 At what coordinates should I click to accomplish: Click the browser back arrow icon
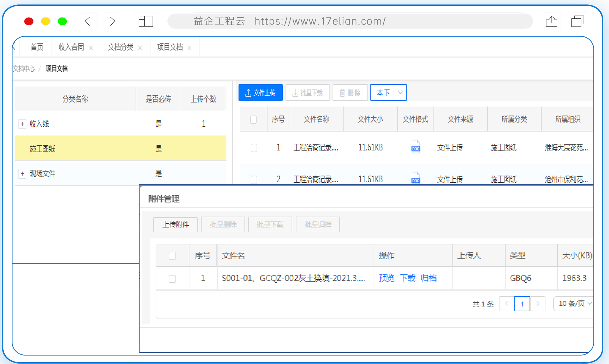(87, 21)
